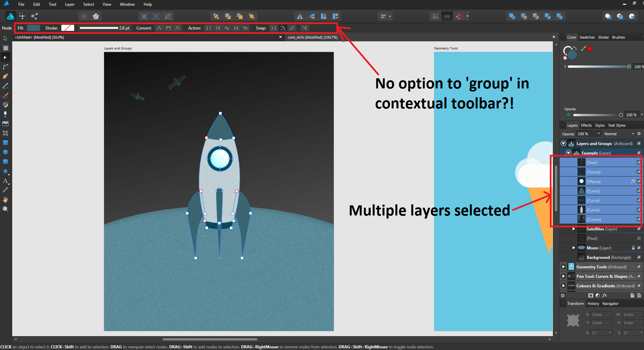Toggle visibility of the (Donut) layer
The height and width of the screenshot is (350, 644).
(x=639, y=172)
